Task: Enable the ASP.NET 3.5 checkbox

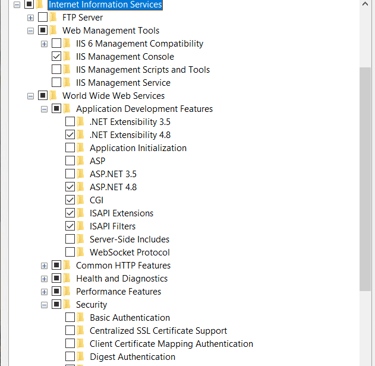Action: (70, 174)
